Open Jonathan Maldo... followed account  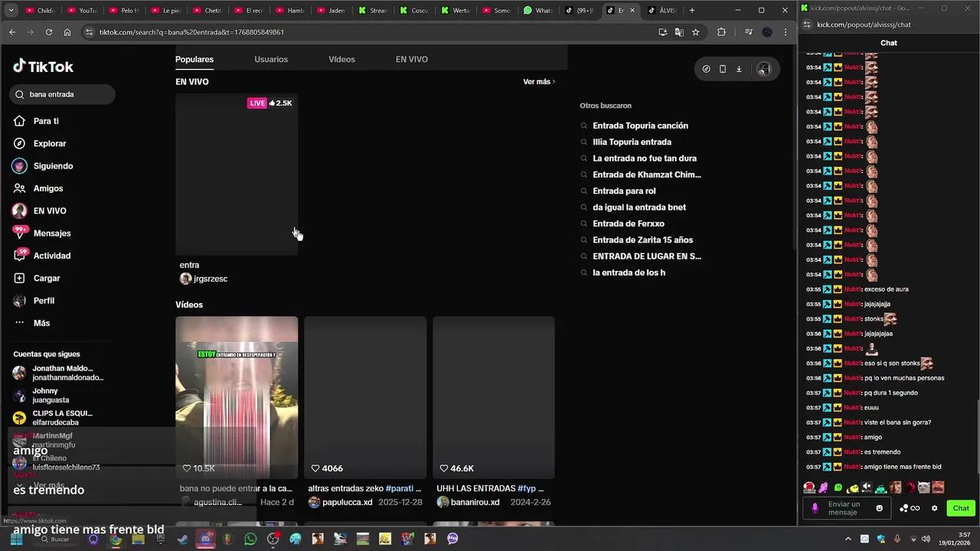pyautogui.click(x=58, y=373)
